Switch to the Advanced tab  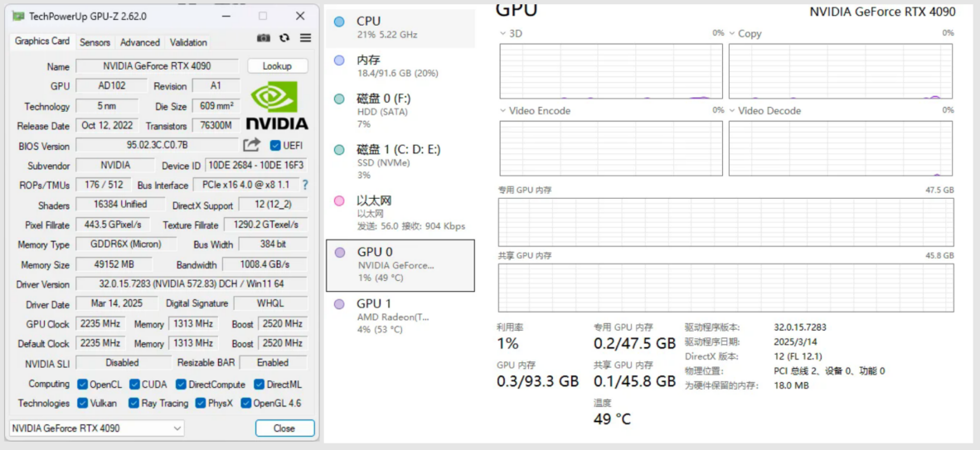139,42
